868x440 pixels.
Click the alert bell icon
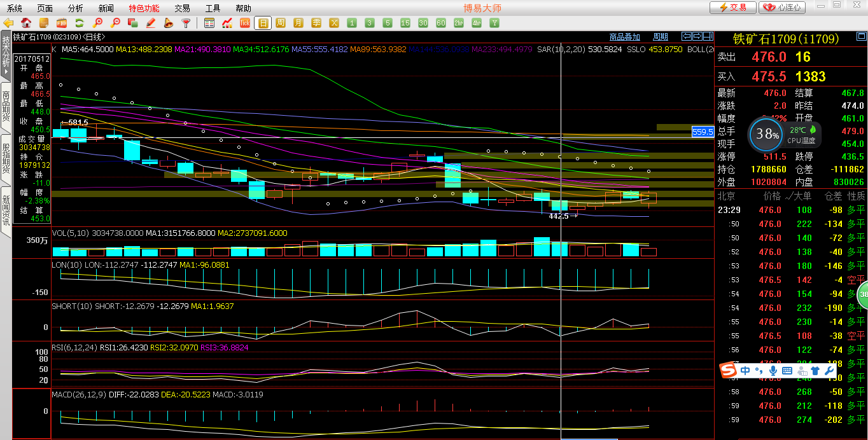pos(169,23)
